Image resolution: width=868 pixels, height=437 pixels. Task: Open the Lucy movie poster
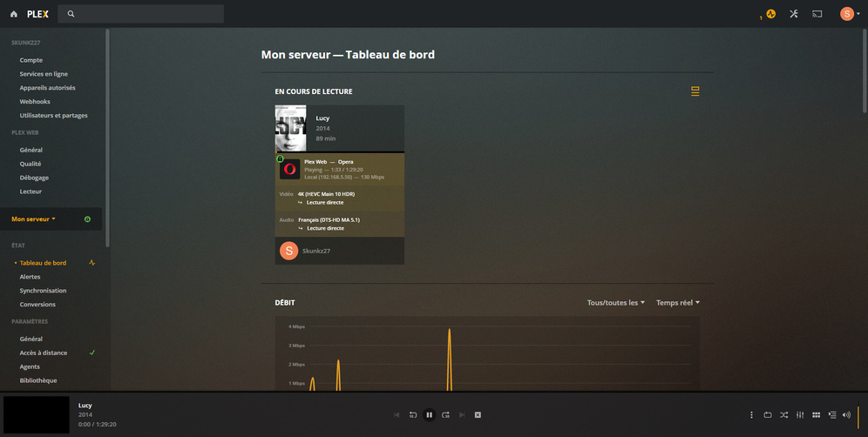pyautogui.click(x=290, y=128)
